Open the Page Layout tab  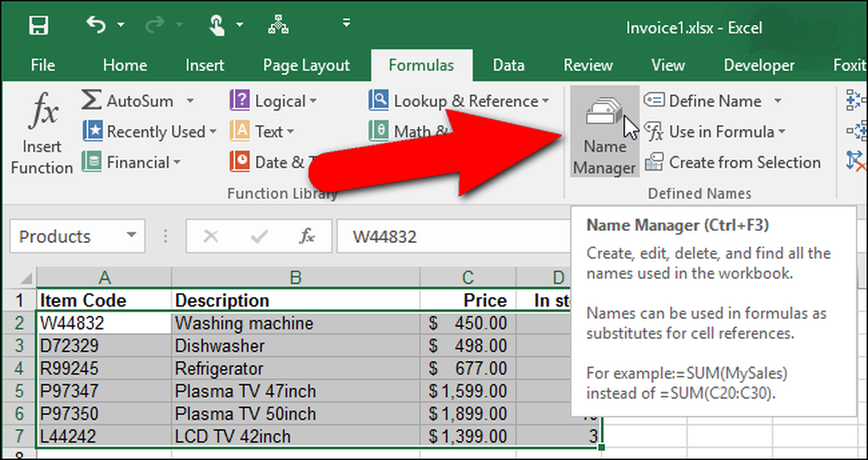tap(306, 65)
